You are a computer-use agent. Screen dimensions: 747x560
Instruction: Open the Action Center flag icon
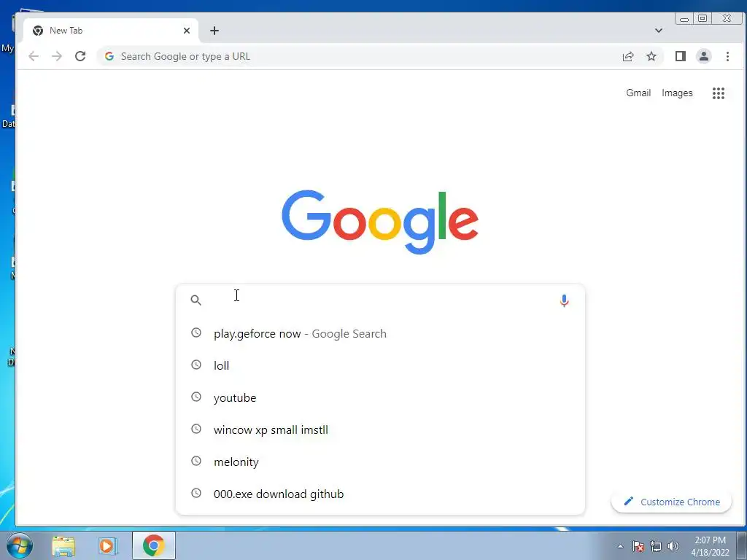[x=638, y=546]
